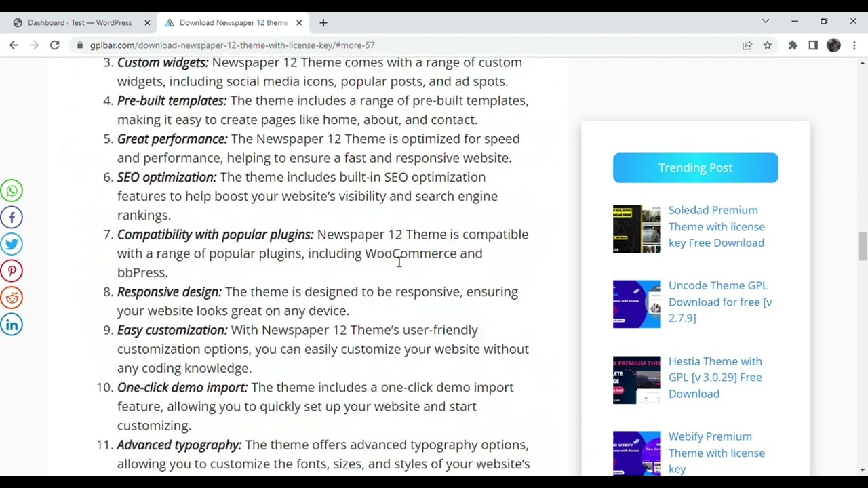The width and height of the screenshot is (868, 488).
Task: Click the 'Custom widgets:' heading text
Action: point(163,62)
